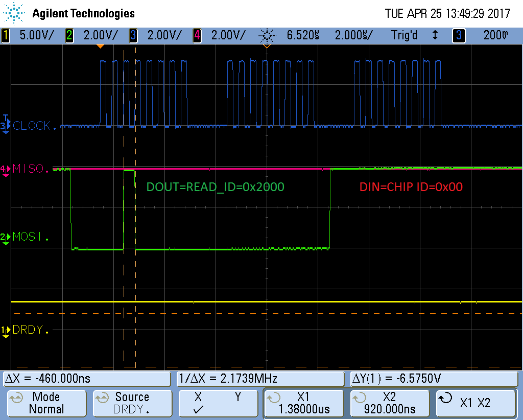
Task: Click channel 3 scale 2.00V/ value
Action: point(164,35)
